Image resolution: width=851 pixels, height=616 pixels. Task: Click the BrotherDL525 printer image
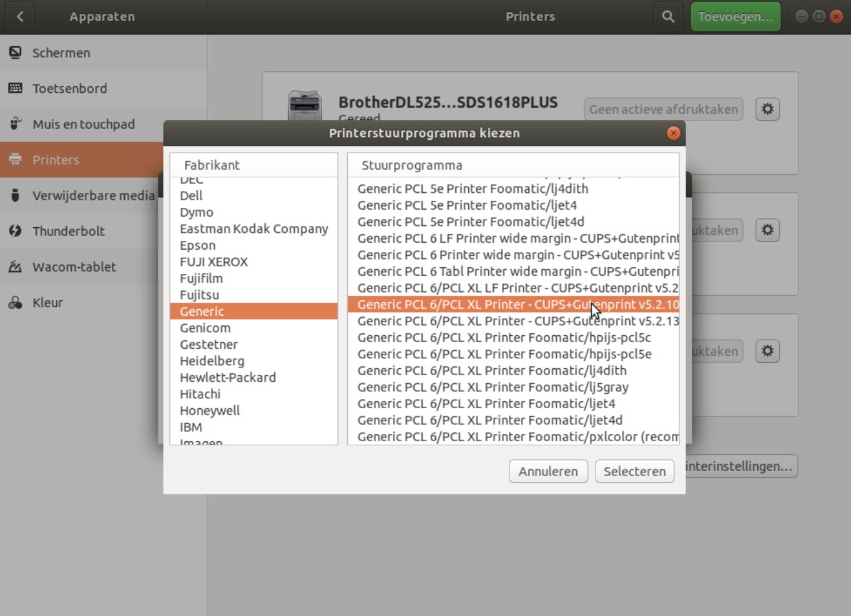point(304,105)
